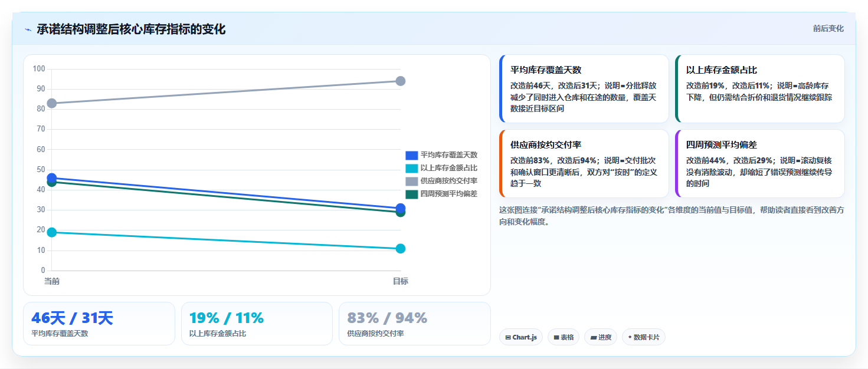Viewport: 868px width, 369px height.
Task: Click the cyan 以上库存金额占比 point at 目标
Action: [x=401, y=248]
